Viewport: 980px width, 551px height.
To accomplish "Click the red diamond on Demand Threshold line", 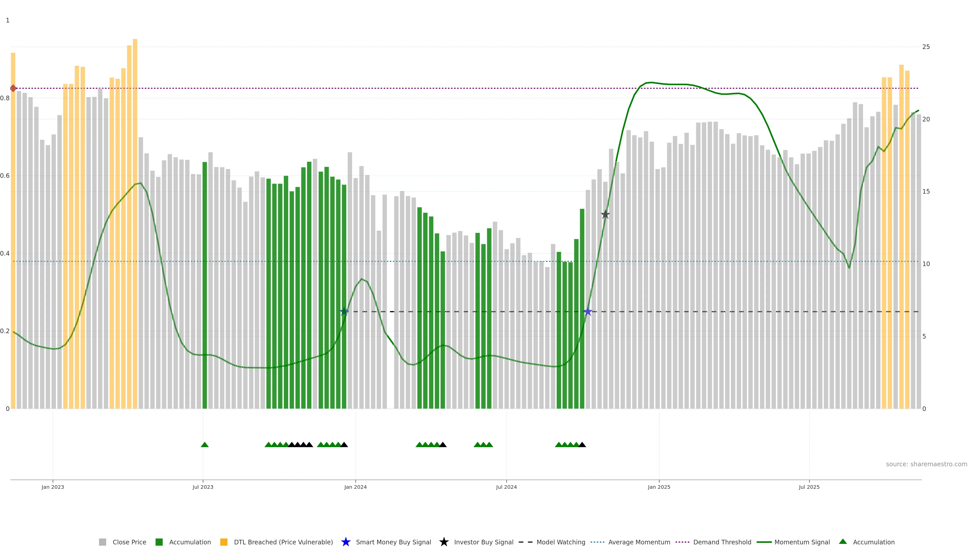I will coord(13,88).
